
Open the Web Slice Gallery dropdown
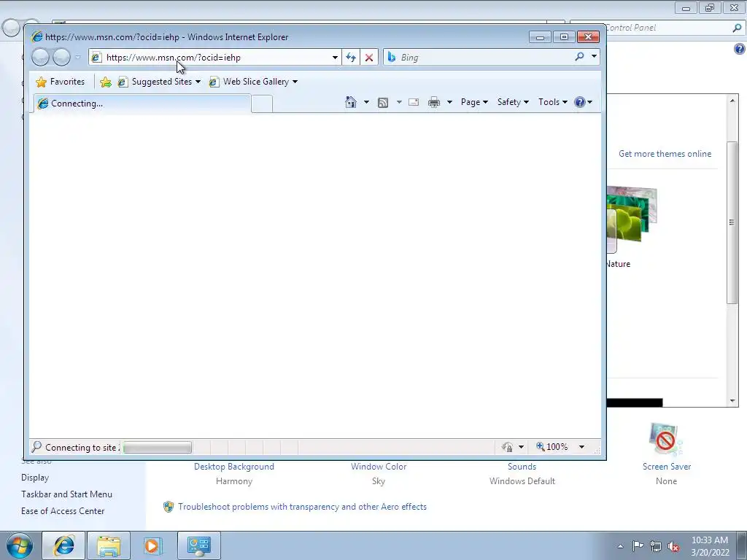pyautogui.click(x=253, y=82)
